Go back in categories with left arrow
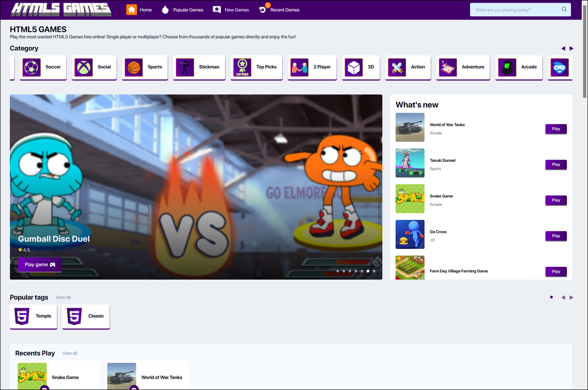 563,49
